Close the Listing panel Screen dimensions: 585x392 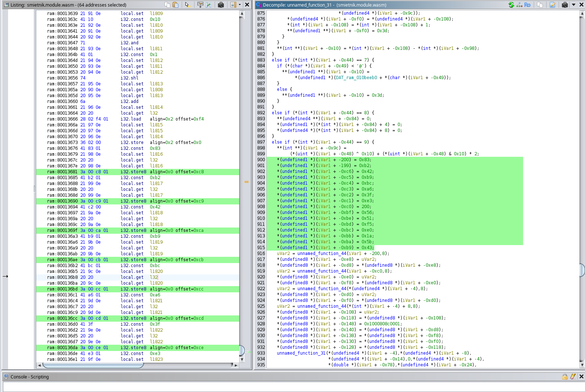[x=247, y=5]
